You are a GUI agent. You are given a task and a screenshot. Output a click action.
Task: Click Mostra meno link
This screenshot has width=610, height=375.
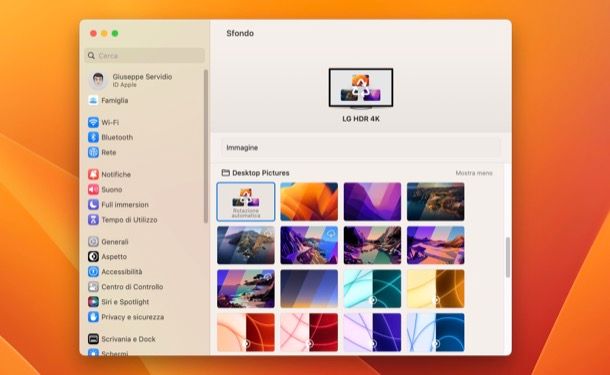tap(474, 173)
